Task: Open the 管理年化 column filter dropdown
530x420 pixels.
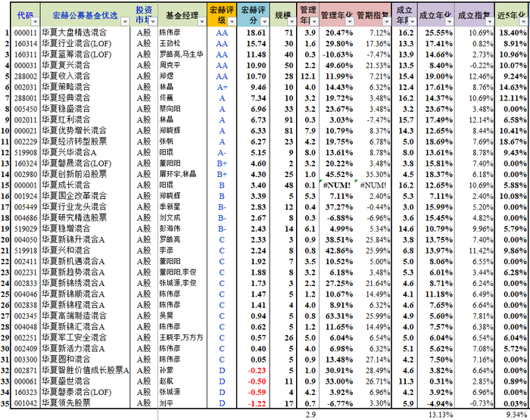Action: [350, 22]
